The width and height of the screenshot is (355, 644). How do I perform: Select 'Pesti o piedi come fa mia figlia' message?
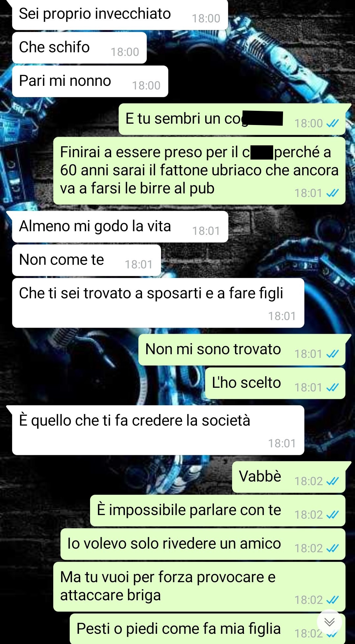click(x=207, y=629)
